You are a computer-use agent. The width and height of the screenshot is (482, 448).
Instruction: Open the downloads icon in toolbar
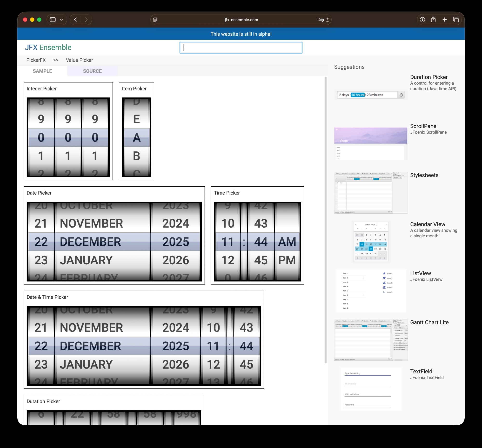coord(422,20)
